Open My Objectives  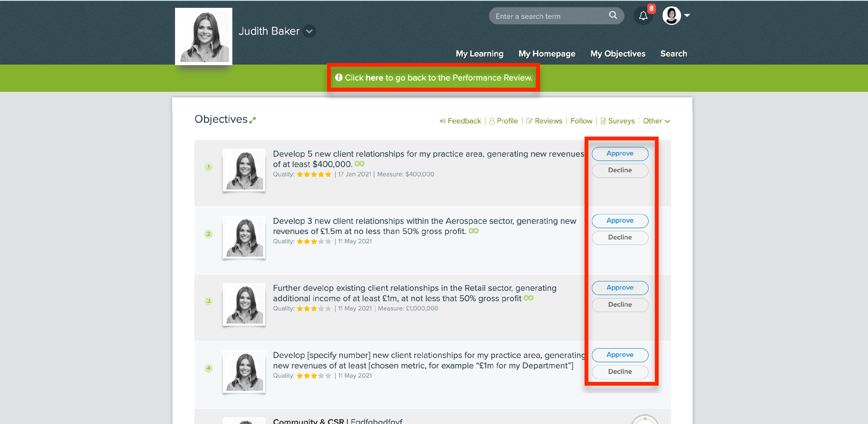click(x=618, y=54)
